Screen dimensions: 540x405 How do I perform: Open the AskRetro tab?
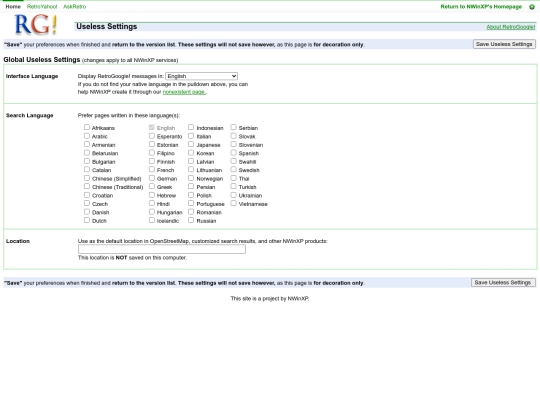[x=74, y=7]
